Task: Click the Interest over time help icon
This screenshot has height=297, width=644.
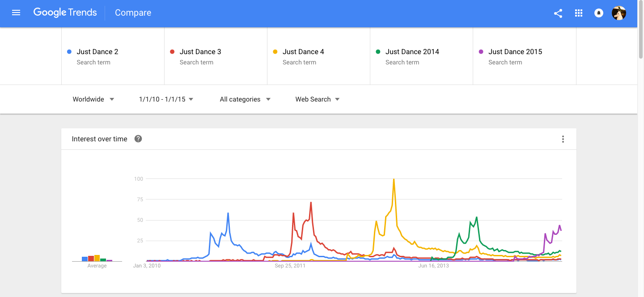Action: (138, 139)
